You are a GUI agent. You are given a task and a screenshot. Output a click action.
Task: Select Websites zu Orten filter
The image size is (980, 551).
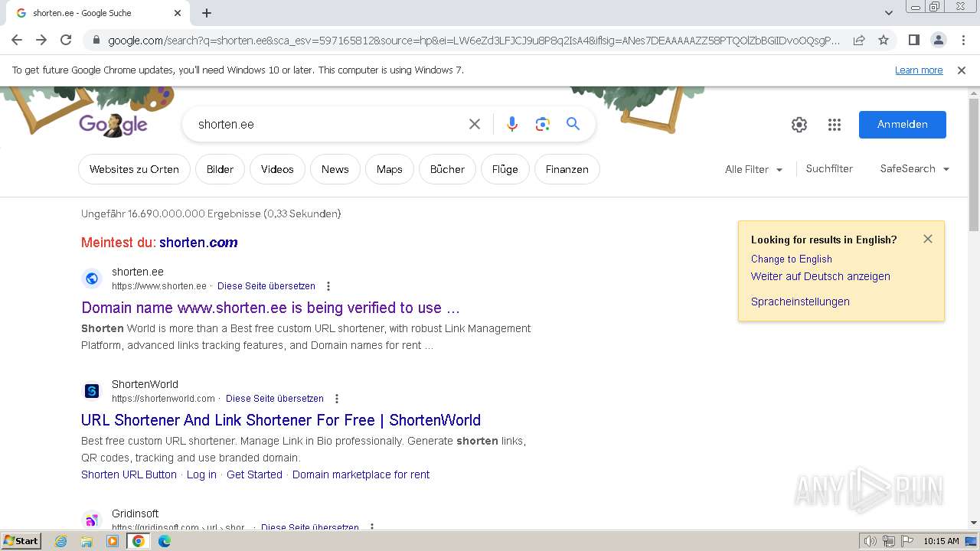click(x=134, y=169)
